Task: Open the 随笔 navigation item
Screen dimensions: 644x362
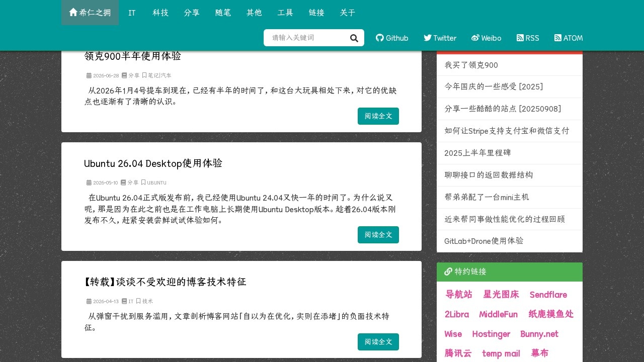Action: pos(223,13)
